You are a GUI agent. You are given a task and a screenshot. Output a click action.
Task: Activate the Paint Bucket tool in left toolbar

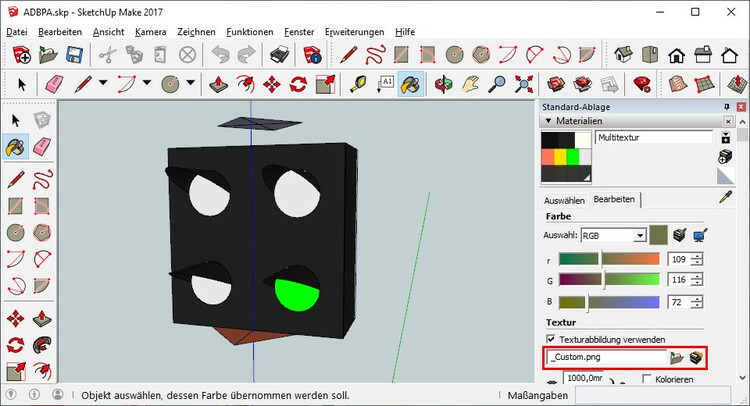coord(15,147)
